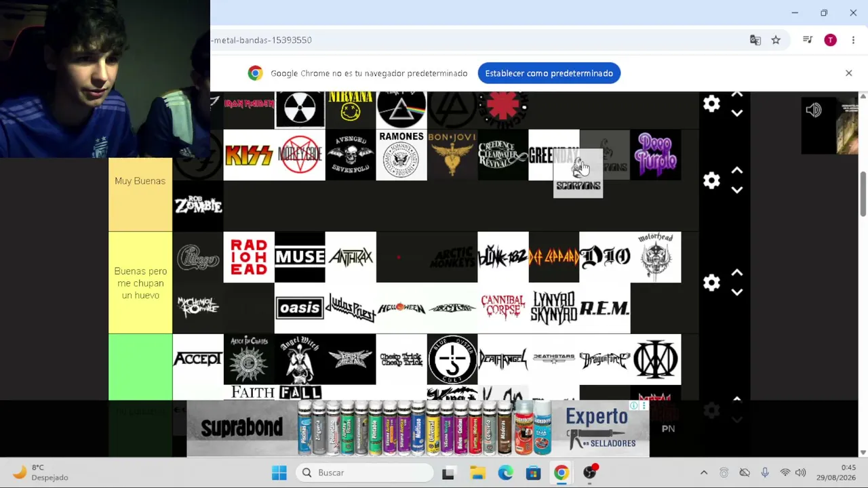Viewport: 868px width, 488px height.
Task: Open Chrome media controls icon
Action: 808,40
